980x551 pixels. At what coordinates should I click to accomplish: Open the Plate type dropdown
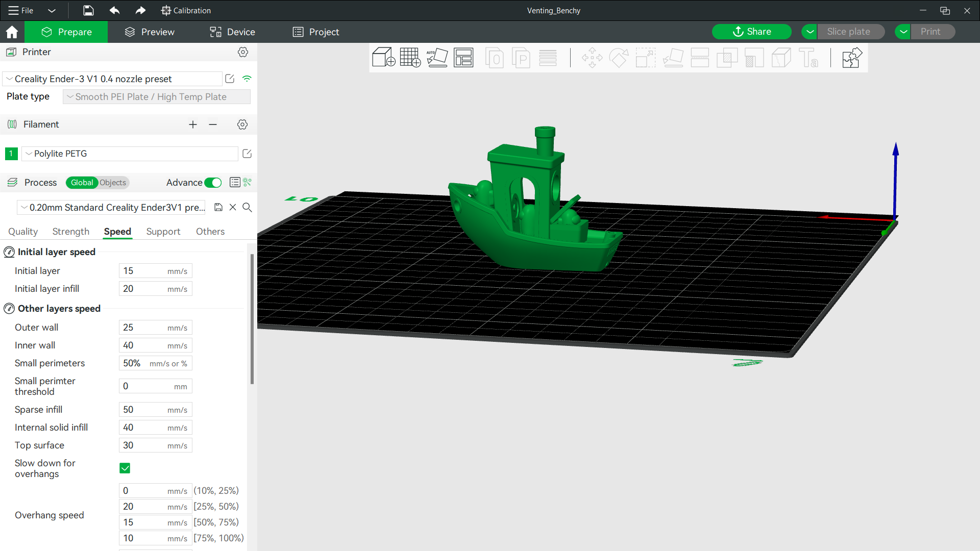[x=157, y=96]
